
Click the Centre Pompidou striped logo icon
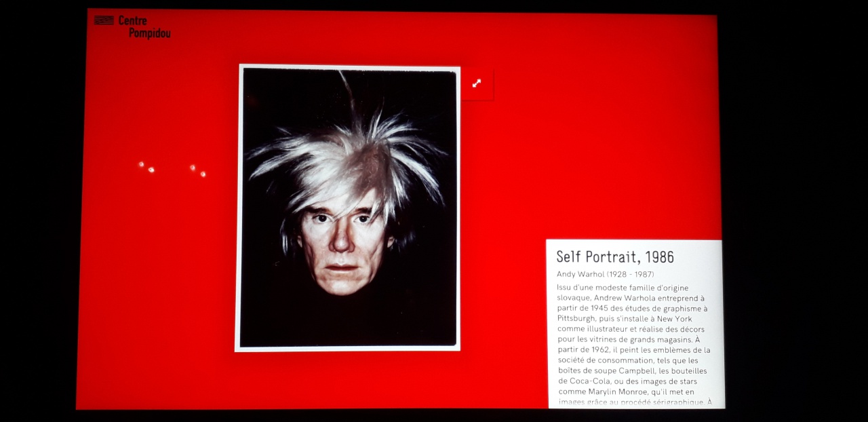[x=104, y=20]
